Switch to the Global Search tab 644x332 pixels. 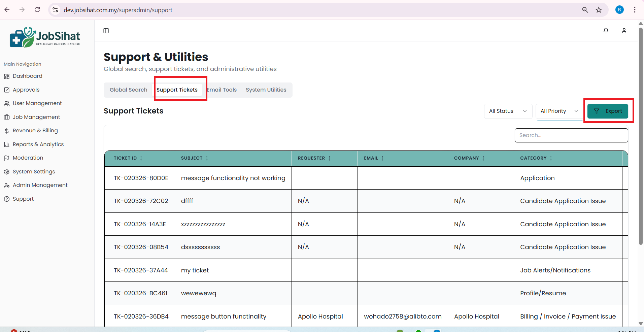128,90
